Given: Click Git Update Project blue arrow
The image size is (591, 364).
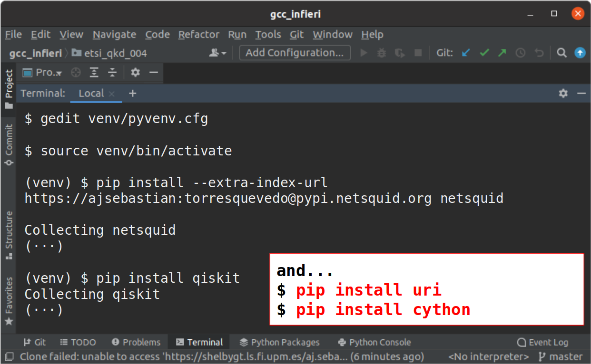Looking at the screenshot, I should (x=466, y=53).
